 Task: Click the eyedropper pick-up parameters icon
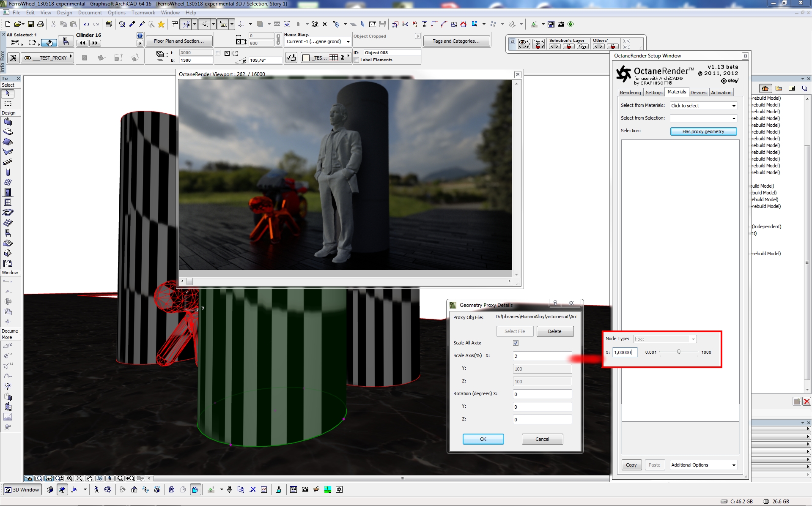click(132, 25)
